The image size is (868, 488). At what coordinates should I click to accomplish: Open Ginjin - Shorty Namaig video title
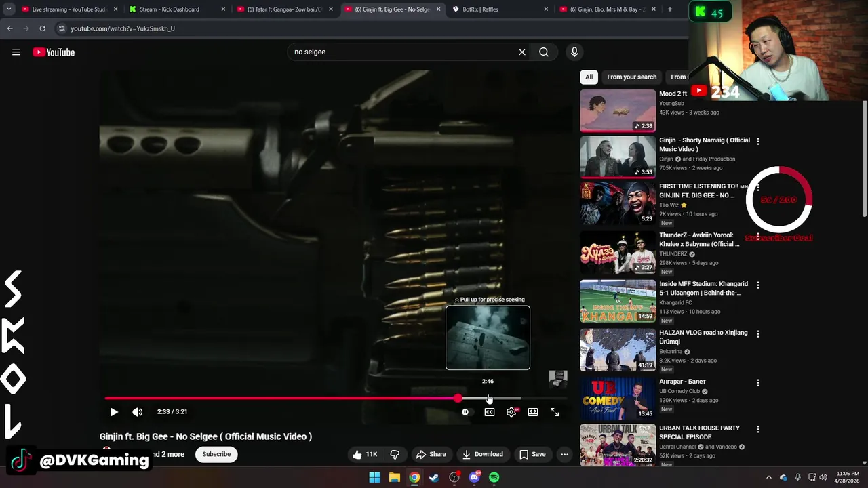[705, 144]
